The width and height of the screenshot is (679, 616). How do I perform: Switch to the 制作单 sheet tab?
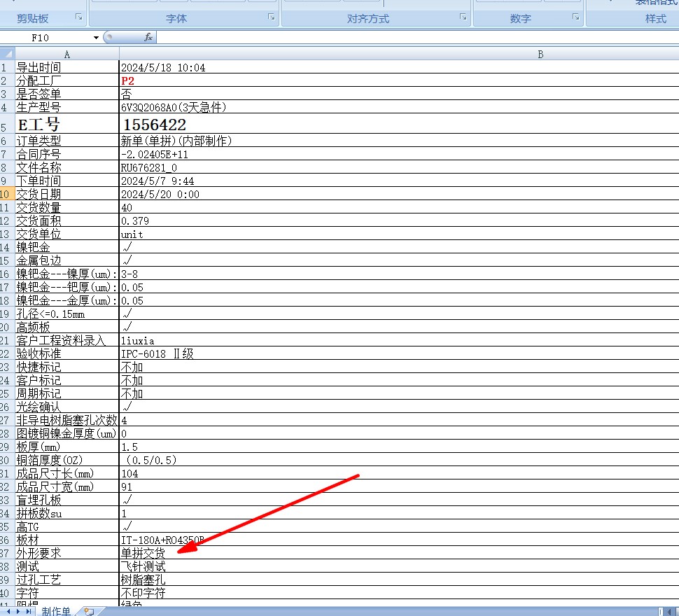pos(56,611)
